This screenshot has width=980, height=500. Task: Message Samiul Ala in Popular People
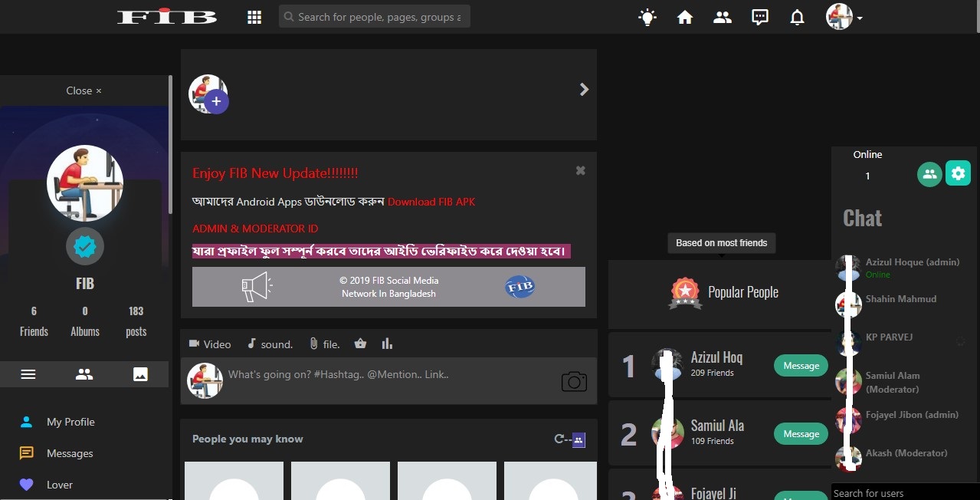[x=801, y=434]
